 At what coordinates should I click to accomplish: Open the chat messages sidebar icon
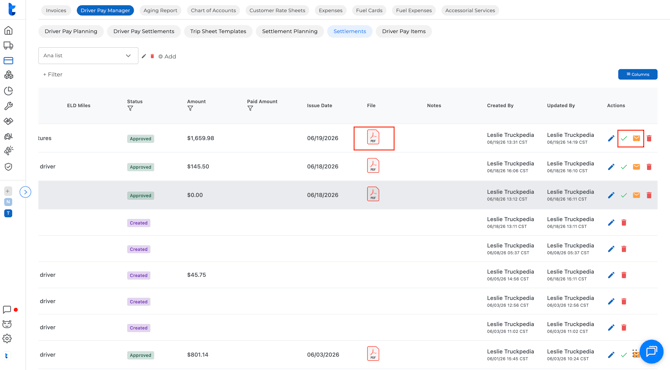coord(7,309)
